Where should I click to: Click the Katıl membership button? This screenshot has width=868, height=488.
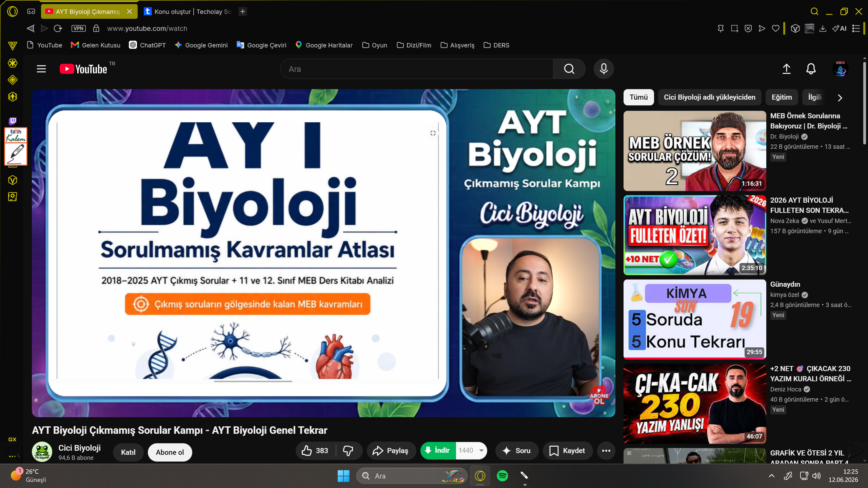coord(128,452)
